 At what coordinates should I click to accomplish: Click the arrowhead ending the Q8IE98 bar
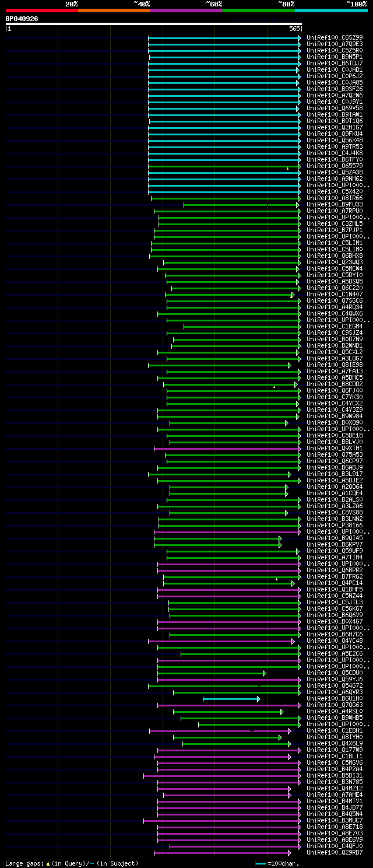tap(289, 365)
